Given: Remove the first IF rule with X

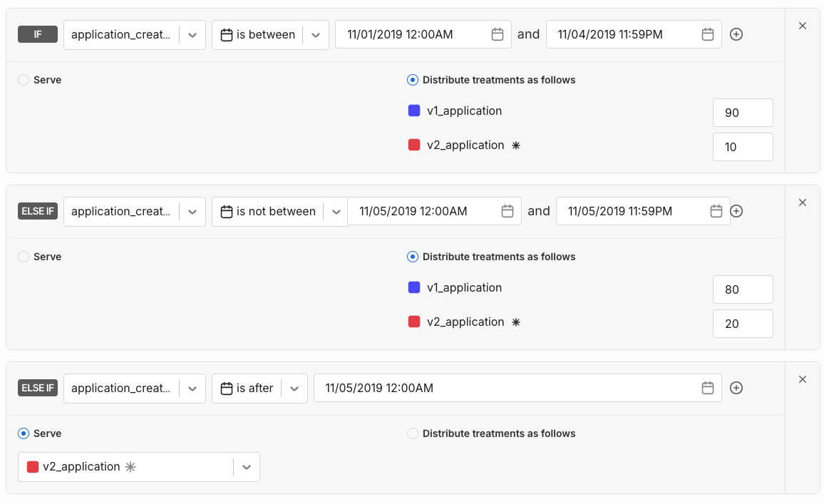Looking at the screenshot, I should point(803,26).
